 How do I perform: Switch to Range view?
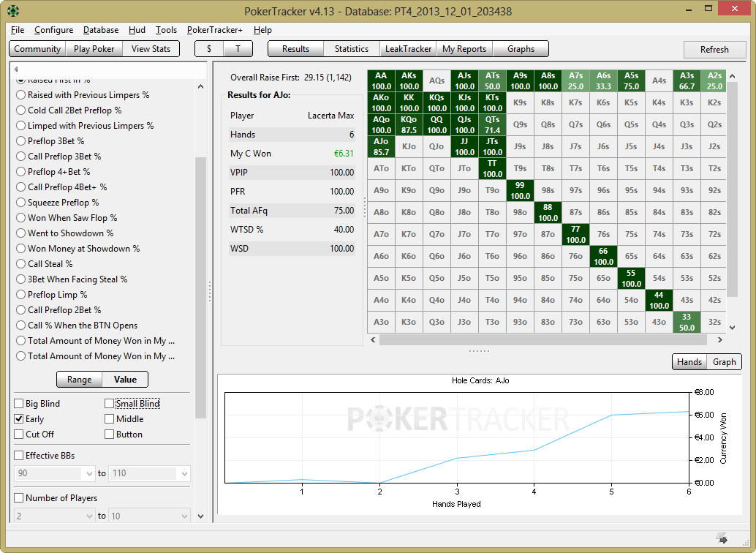pos(80,380)
